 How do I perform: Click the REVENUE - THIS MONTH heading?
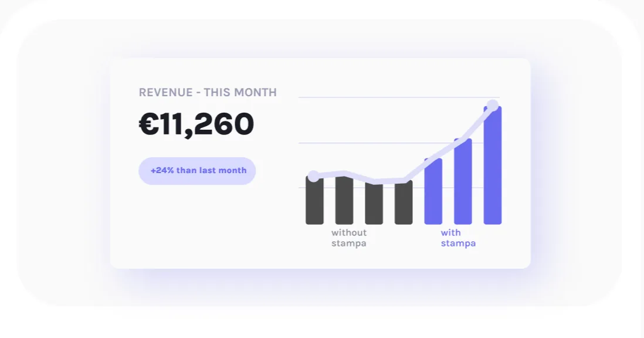pyautogui.click(x=208, y=92)
